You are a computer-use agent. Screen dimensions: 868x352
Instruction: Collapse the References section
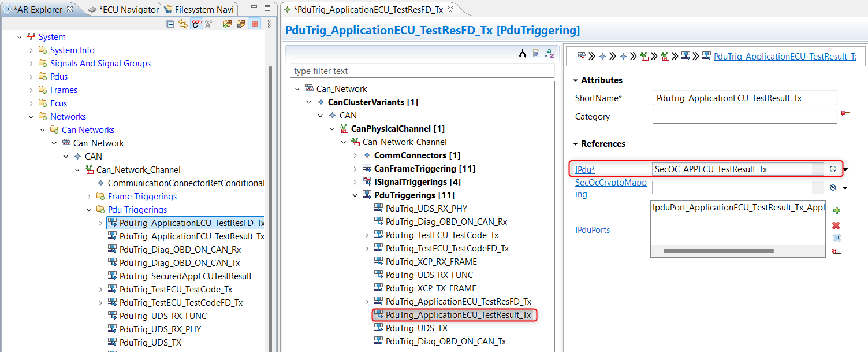point(576,144)
